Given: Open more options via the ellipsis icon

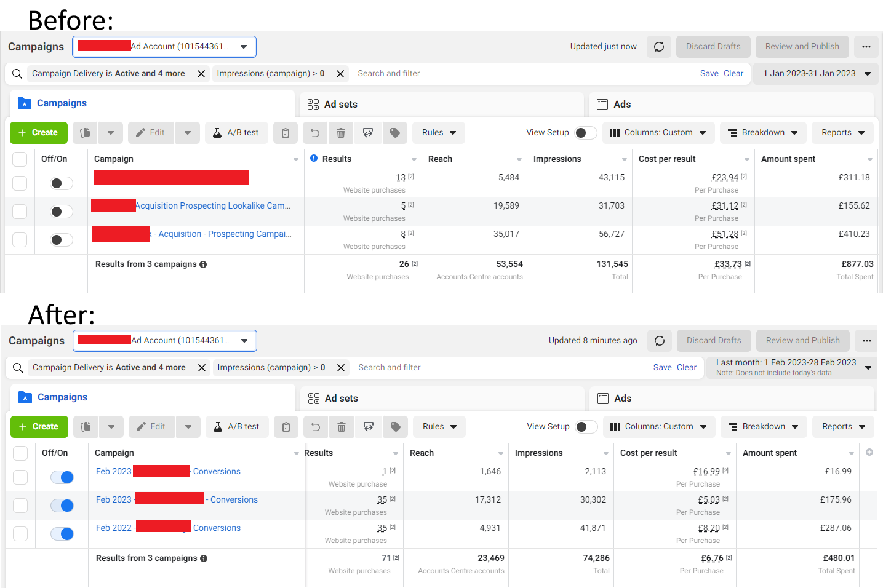Looking at the screenshot, I should tap(866, 46).
